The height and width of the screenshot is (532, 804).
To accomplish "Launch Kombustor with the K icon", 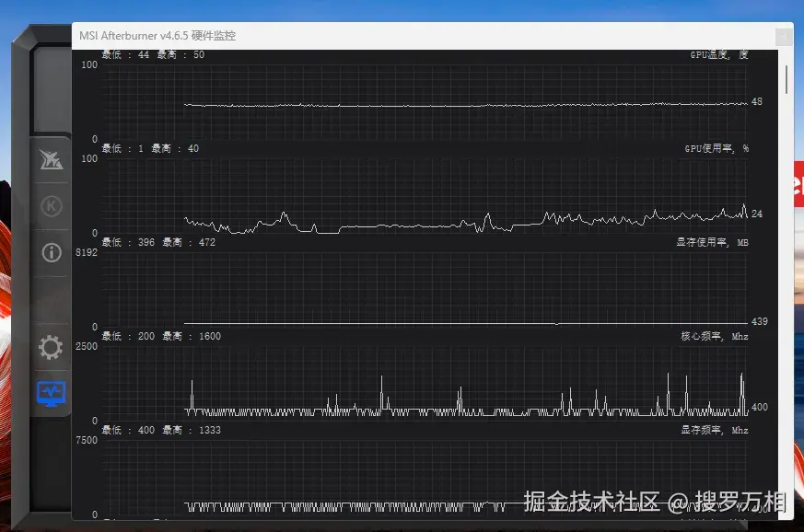I will tap(52, 206).
